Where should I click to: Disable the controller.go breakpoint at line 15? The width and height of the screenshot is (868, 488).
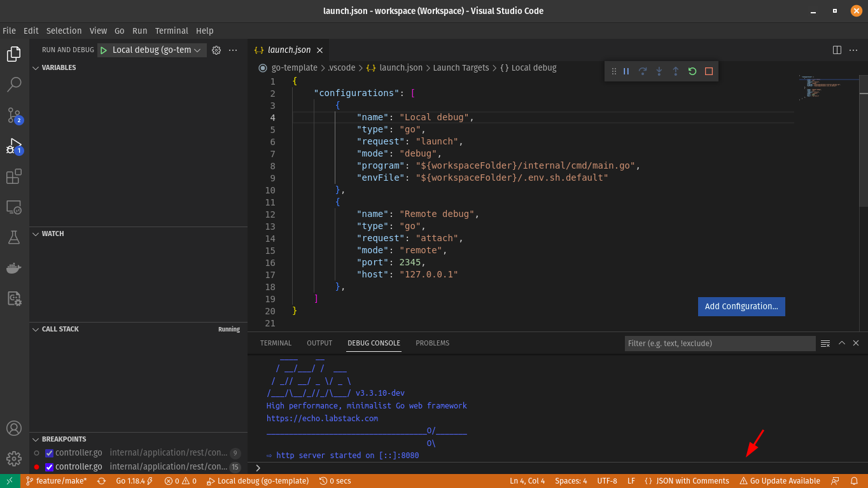point(48,466)
